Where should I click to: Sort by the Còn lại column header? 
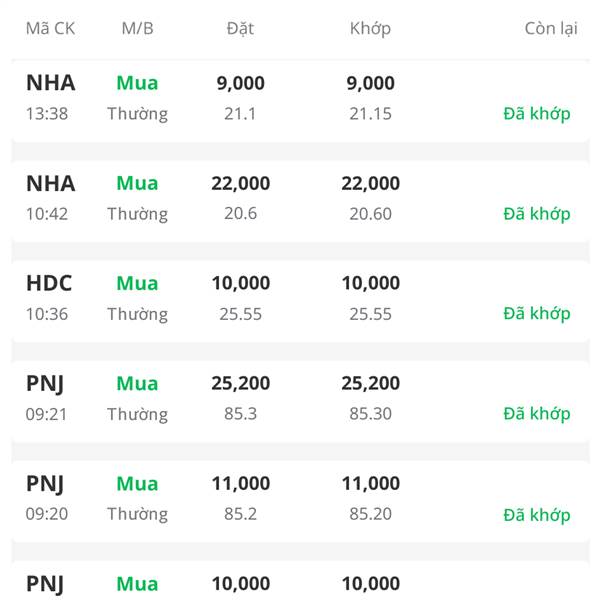click(x=551, y=29)
